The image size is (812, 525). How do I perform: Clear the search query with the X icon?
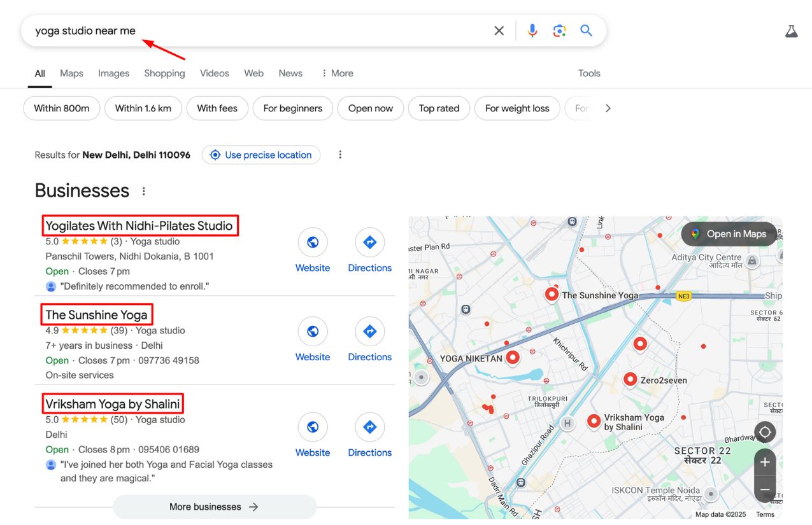click(x=499, y=30)
